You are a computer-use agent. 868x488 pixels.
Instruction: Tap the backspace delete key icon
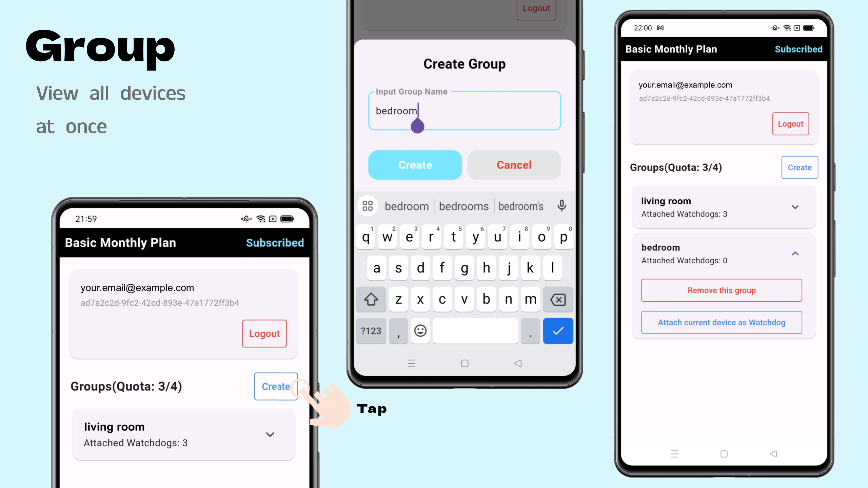pos(557,300)
